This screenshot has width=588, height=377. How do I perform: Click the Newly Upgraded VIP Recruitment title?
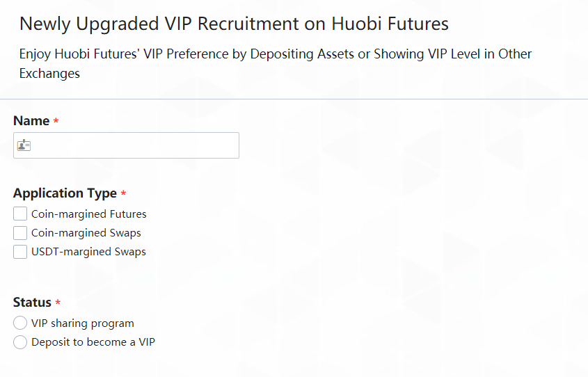234,24
